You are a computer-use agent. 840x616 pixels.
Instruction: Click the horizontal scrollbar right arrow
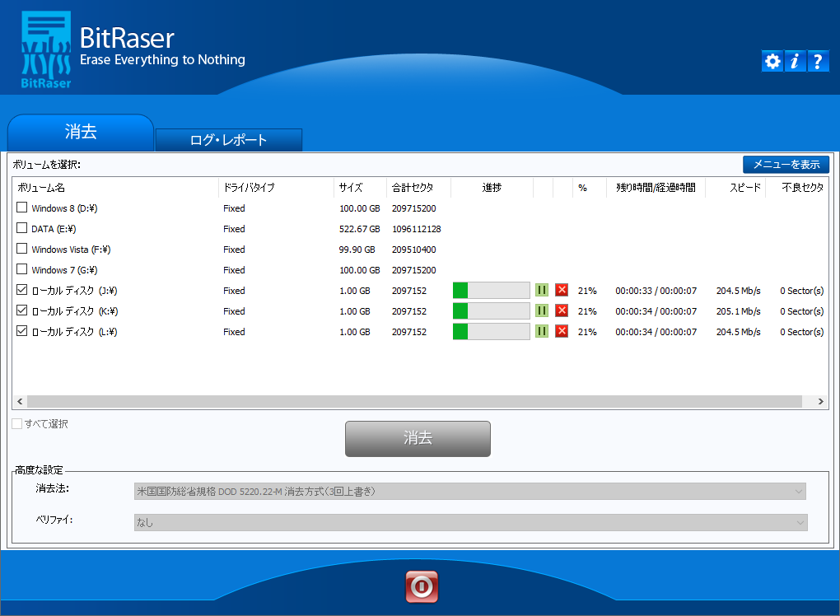coord(820,401)
